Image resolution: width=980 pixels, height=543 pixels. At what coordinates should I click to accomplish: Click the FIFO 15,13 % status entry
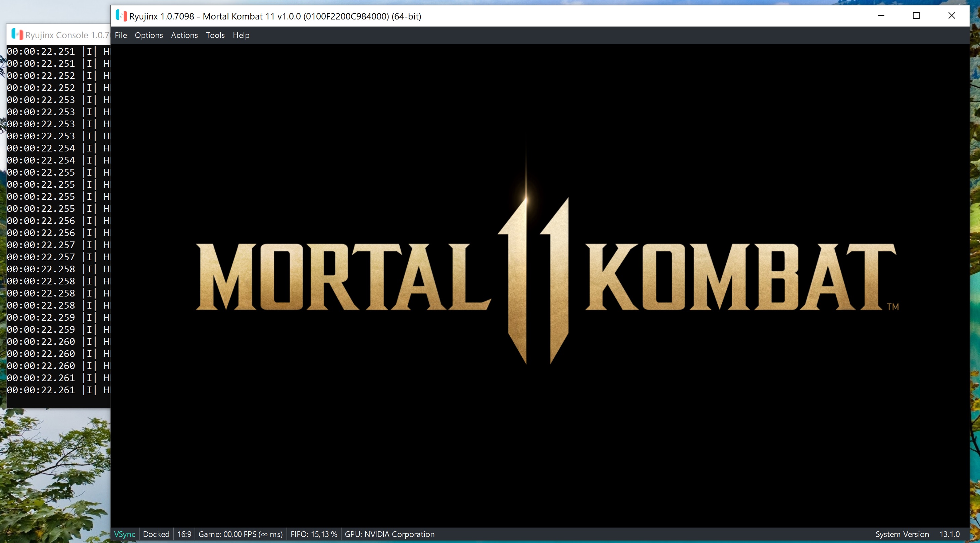tap(314, 534)
